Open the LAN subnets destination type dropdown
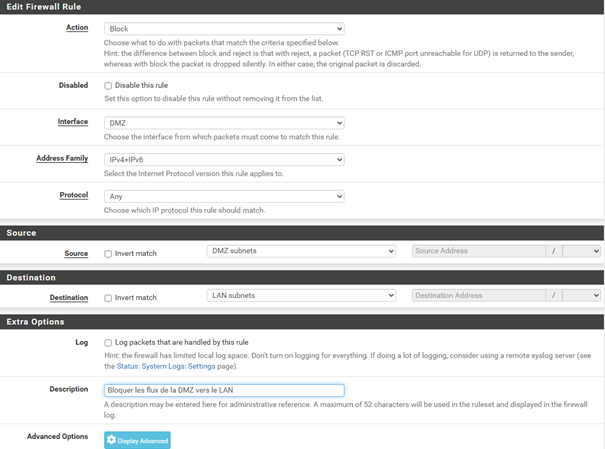This screenshot has width=605, height=449. click(301, 296)
